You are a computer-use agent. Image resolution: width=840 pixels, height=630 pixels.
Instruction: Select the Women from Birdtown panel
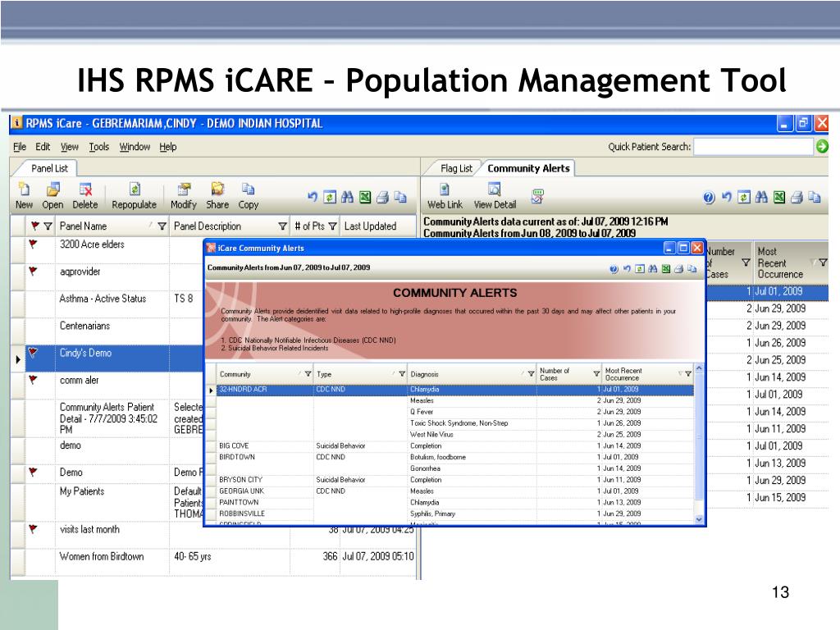[x=214, y=561]
